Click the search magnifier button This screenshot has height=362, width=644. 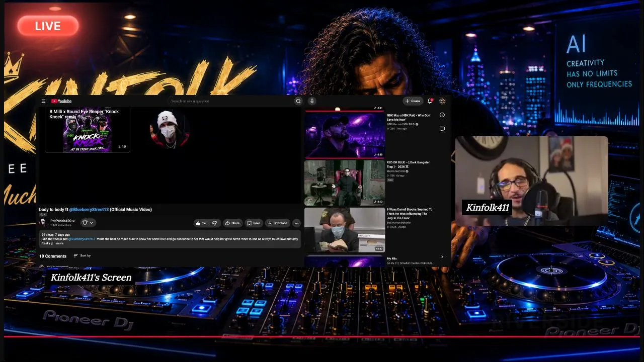pyautogui.click(x=298, y=101)
